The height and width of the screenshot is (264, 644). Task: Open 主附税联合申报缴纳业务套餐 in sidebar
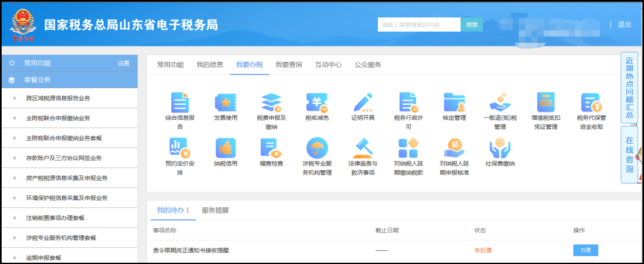pos(64,138)
